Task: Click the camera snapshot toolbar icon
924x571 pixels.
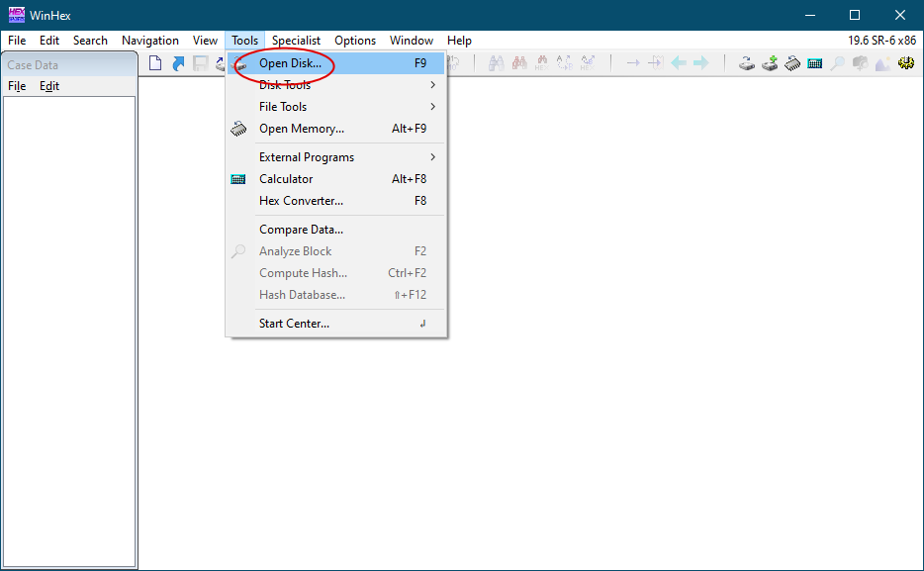Action: pos(861,63)
